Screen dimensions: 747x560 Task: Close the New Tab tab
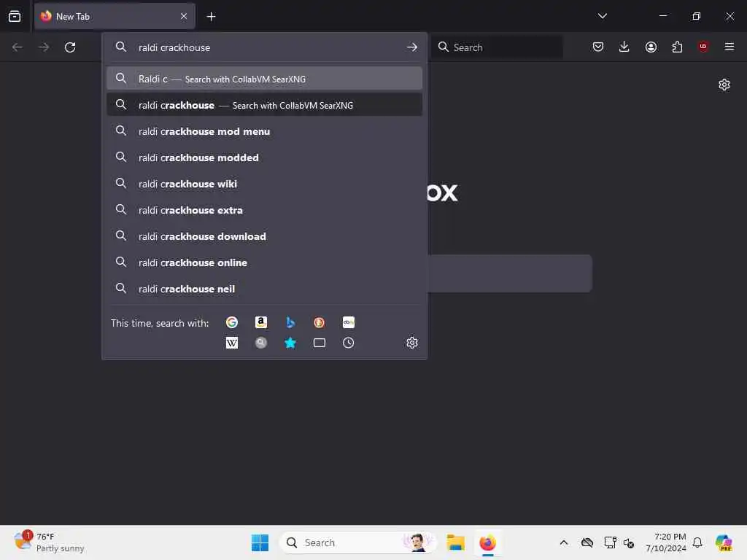[x=184, y=16]
